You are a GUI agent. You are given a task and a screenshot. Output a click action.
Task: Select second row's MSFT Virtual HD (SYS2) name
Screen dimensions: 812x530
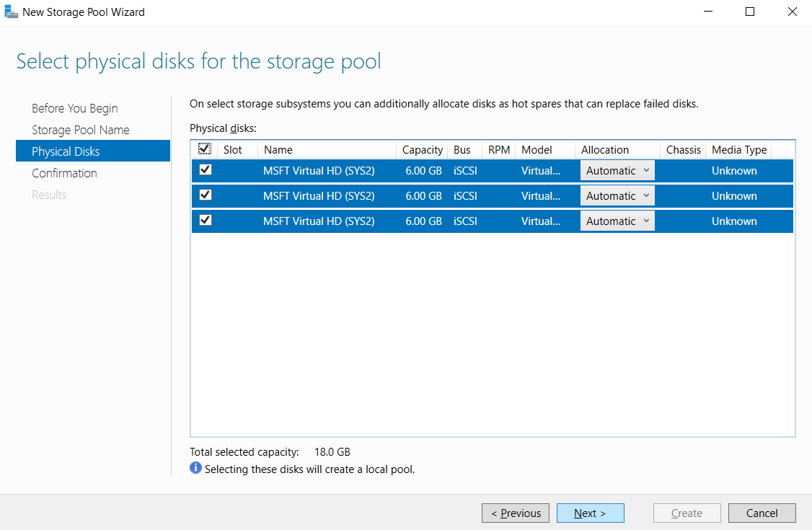tap(319, 196)
